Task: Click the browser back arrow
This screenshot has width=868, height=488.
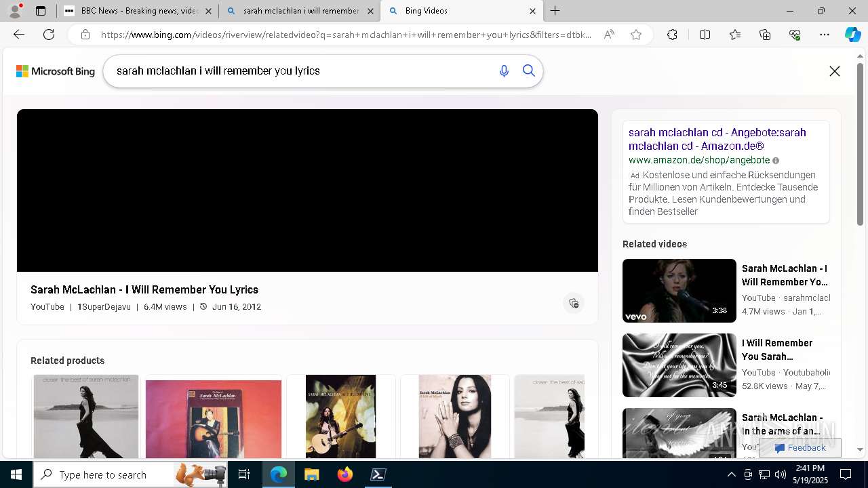Action: pos(19,35)
